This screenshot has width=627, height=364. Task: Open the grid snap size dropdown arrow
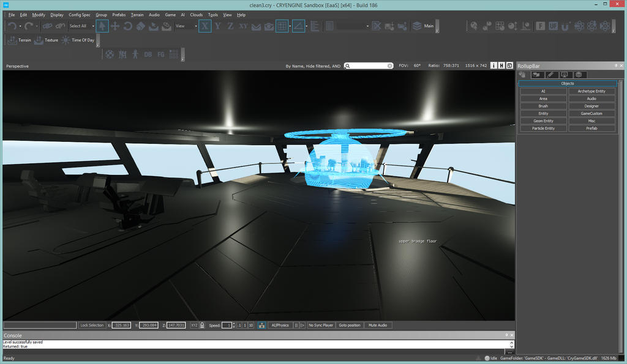coord(290,26)
